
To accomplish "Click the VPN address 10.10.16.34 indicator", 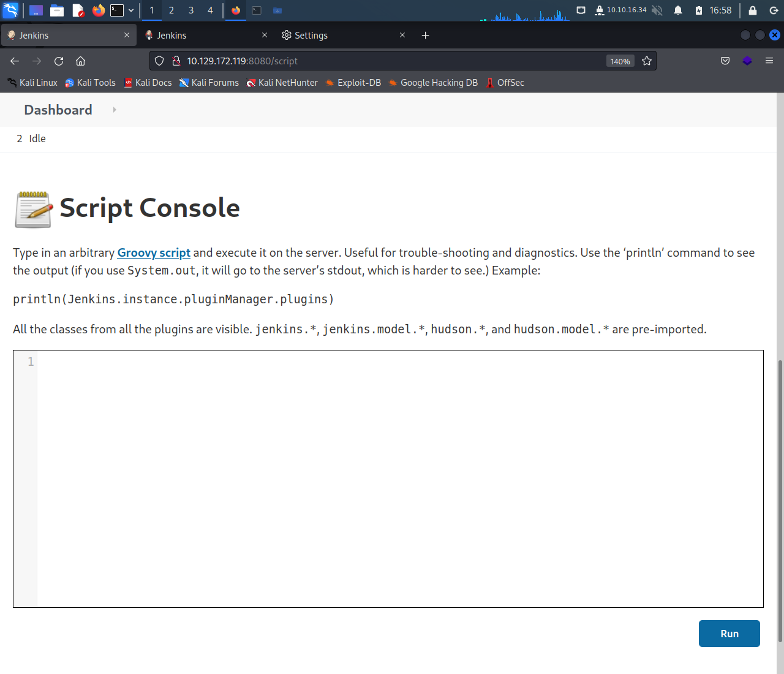I will point(620,10).
